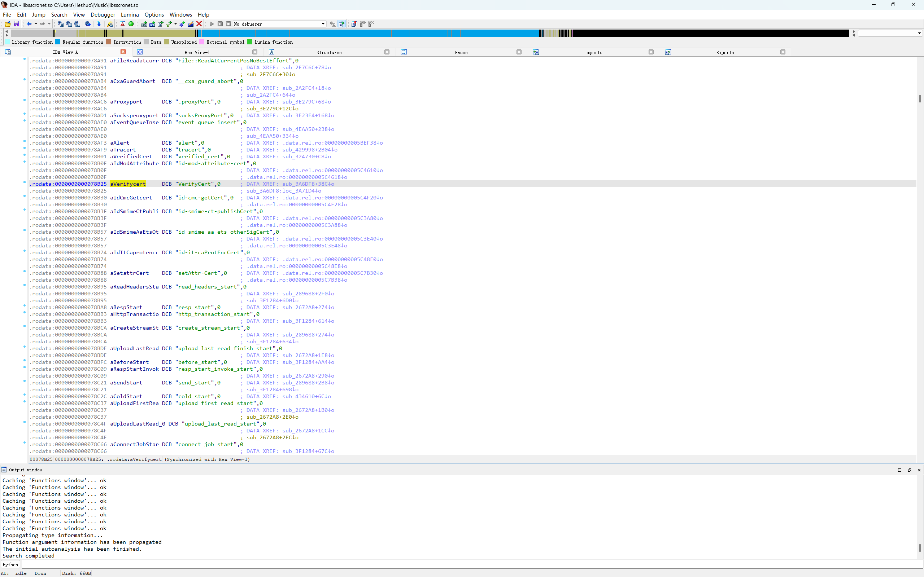924x577 pixels.
Task: Open the 'No debugger' dropdown
Action: 323,24
